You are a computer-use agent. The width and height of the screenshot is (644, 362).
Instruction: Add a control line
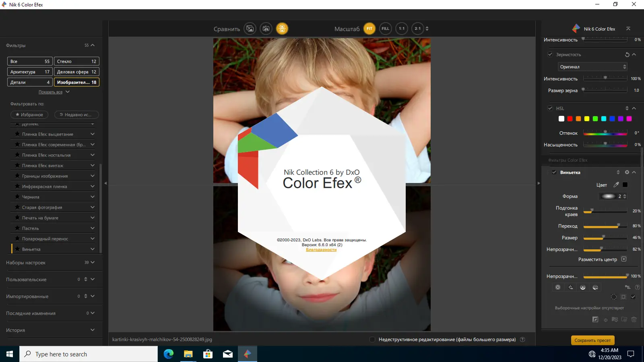click(x=570, y=287)
